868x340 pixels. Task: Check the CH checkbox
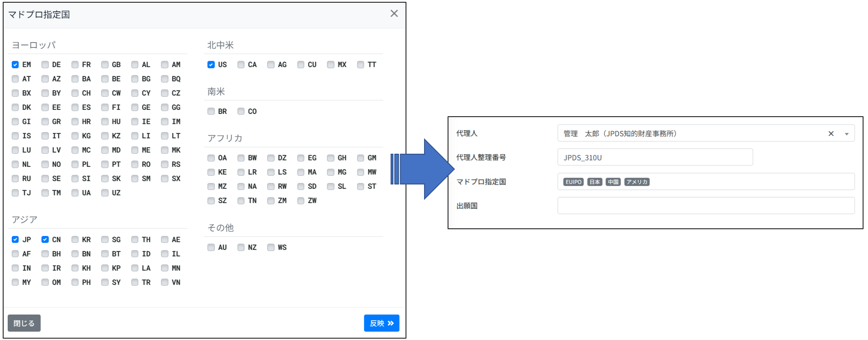(x=75, y=93)
